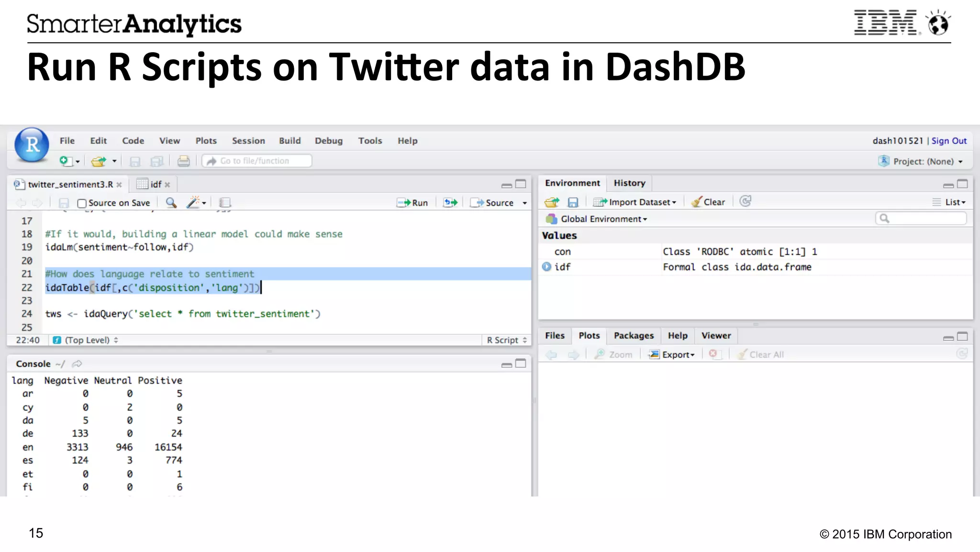
Task: Click the Source button
Action: pyautogui.click(x=492, y=203)
